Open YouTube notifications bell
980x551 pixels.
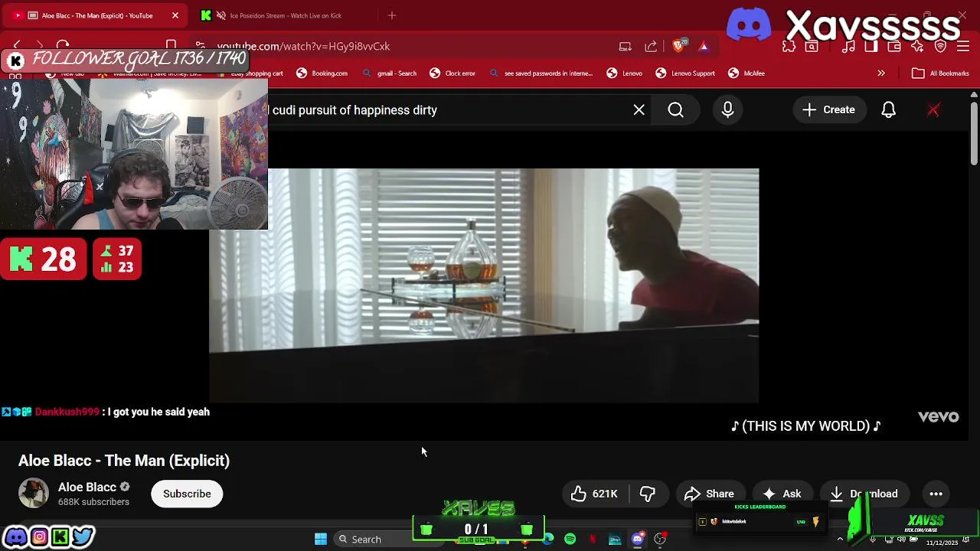tap(889, 110)
